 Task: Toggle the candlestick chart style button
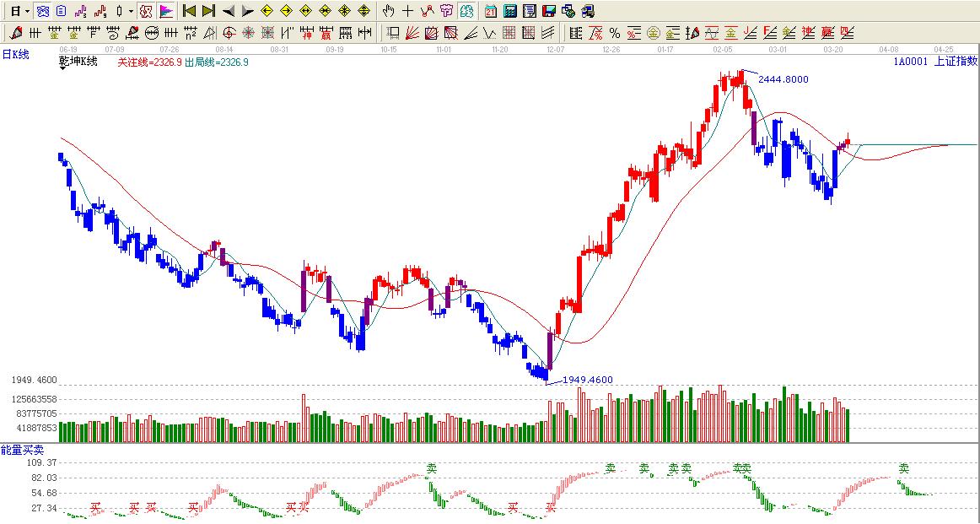click(x=119, y=11)
